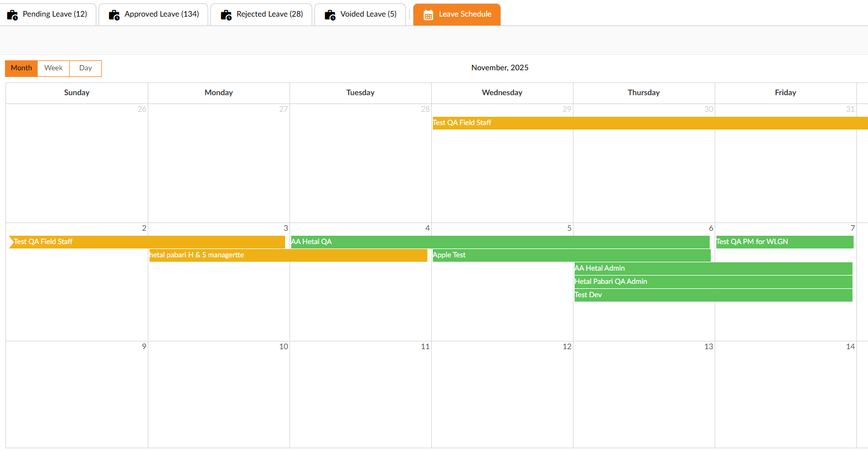
Task: Click the Test QA Field Staff bar starting October 29
Action: 648,123
